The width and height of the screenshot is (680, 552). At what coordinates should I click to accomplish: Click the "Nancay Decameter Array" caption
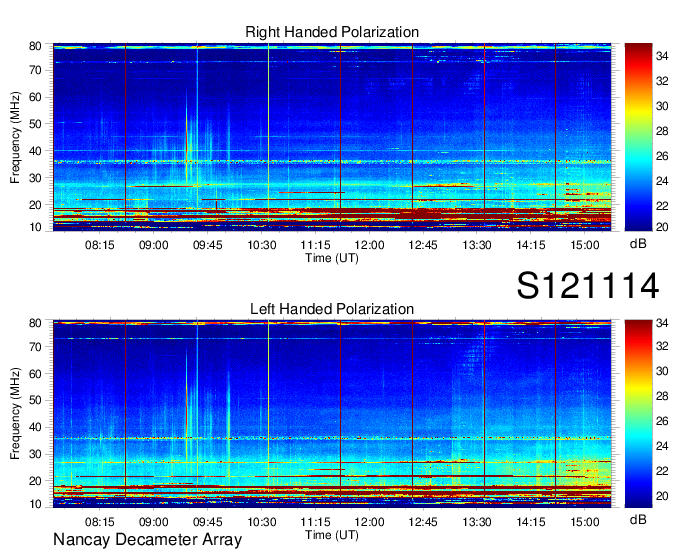click(147, 539)
